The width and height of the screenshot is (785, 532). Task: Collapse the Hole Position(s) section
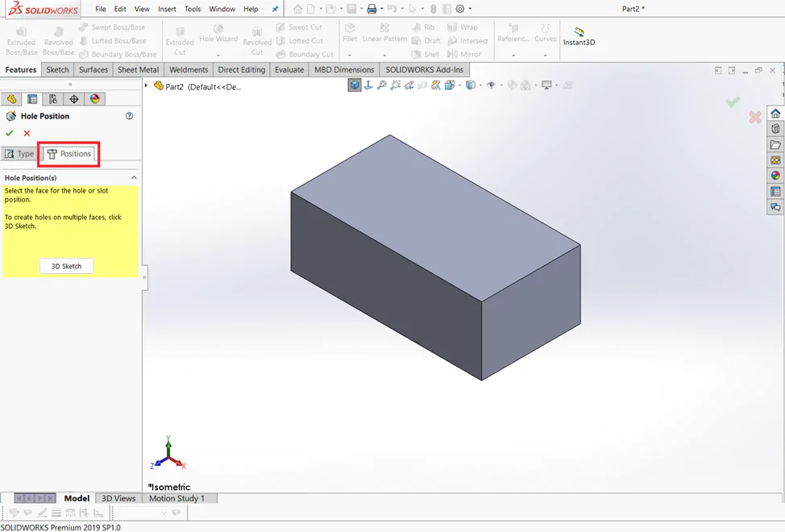click(x=134, y=177)
